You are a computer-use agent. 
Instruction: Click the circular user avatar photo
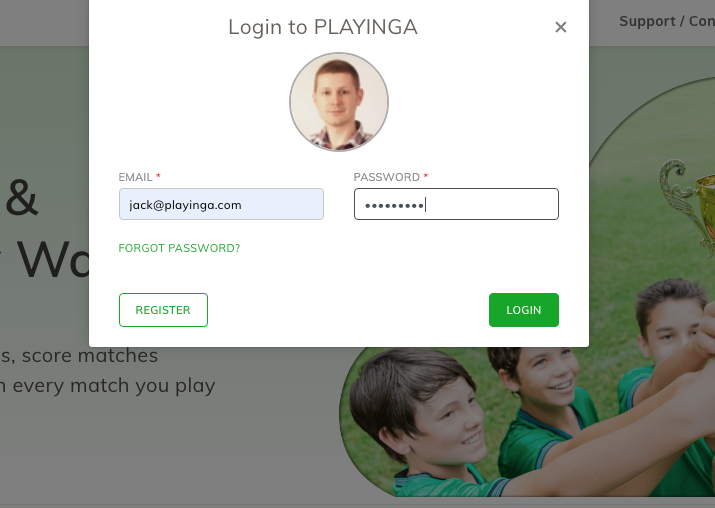pos(339,102)
